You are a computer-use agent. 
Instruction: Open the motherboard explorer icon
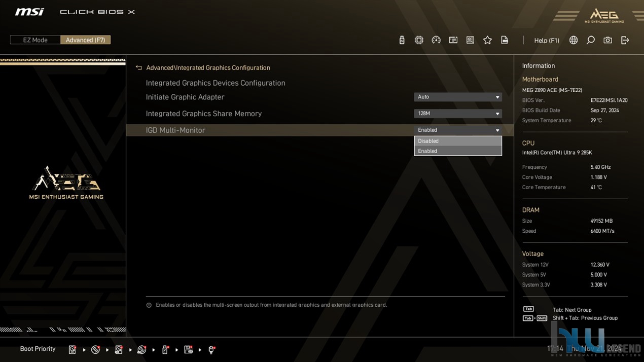point(470,40)
